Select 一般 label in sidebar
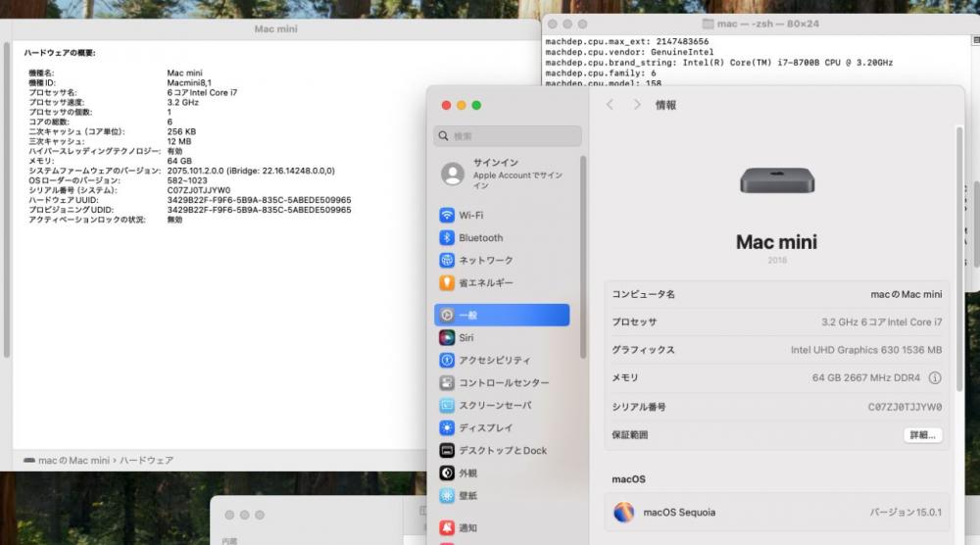The height and width of the screenshot is (545, 980). click(467, 315)
